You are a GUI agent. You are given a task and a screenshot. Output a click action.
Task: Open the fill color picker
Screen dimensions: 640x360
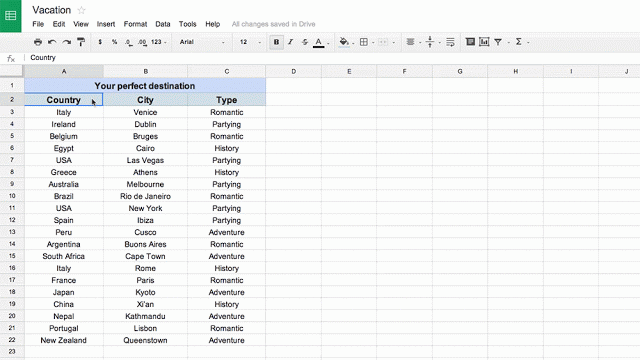pos(344,42)
